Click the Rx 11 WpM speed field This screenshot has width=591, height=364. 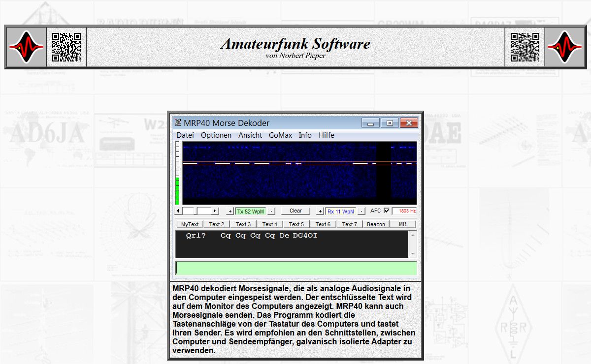(x=341, y=212)
